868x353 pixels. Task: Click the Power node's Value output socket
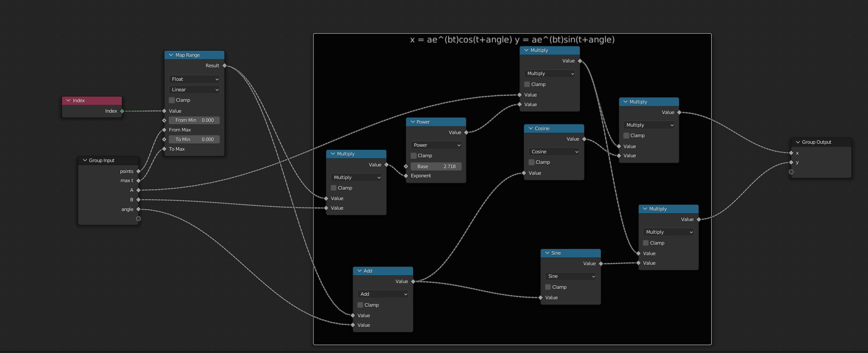pos(466,132)
